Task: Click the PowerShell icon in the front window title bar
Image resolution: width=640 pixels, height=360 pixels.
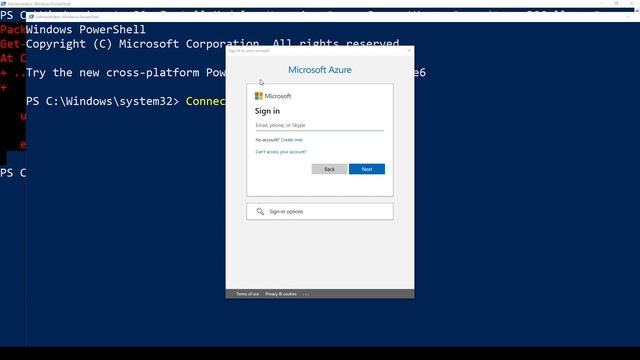Action: (x=31, y=17)
